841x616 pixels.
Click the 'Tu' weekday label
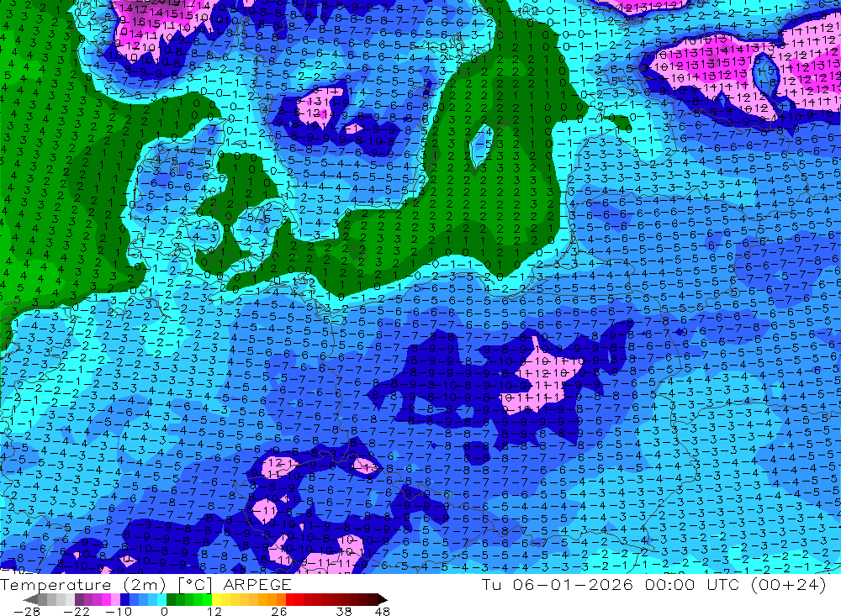click(x=491, y=584)
